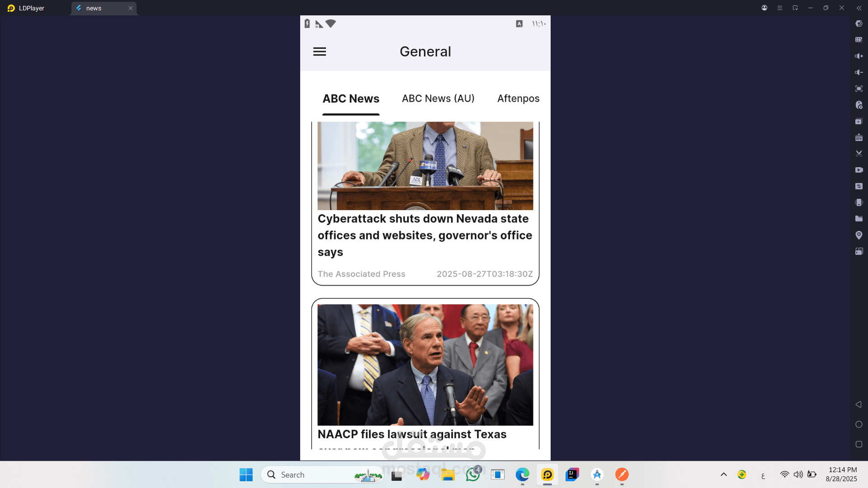This screenshot has width=868, height=488.
Task: Open the Windows Start menu
Action: tap(246, 474)
